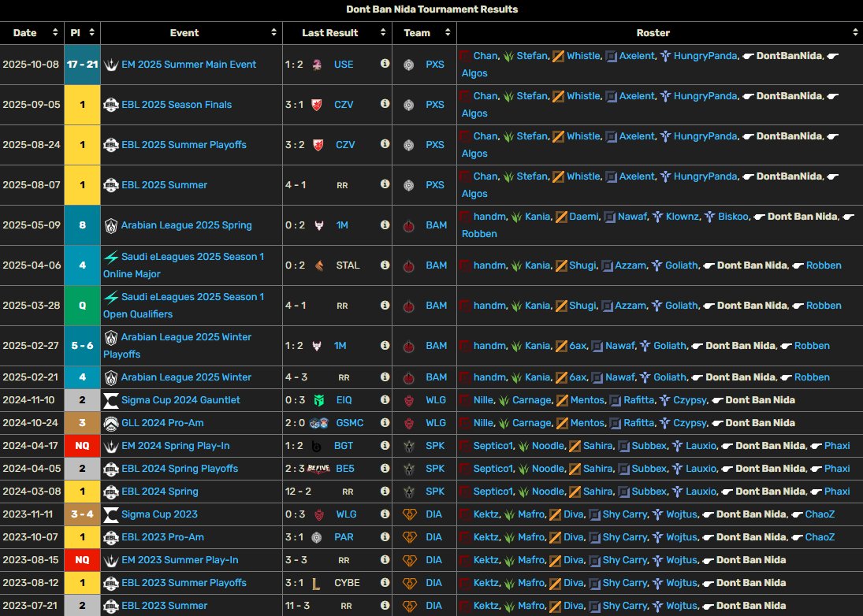Select date 2025-10-08 cell
The width and height of the screenshot is (863, 616).
(31, 65)
